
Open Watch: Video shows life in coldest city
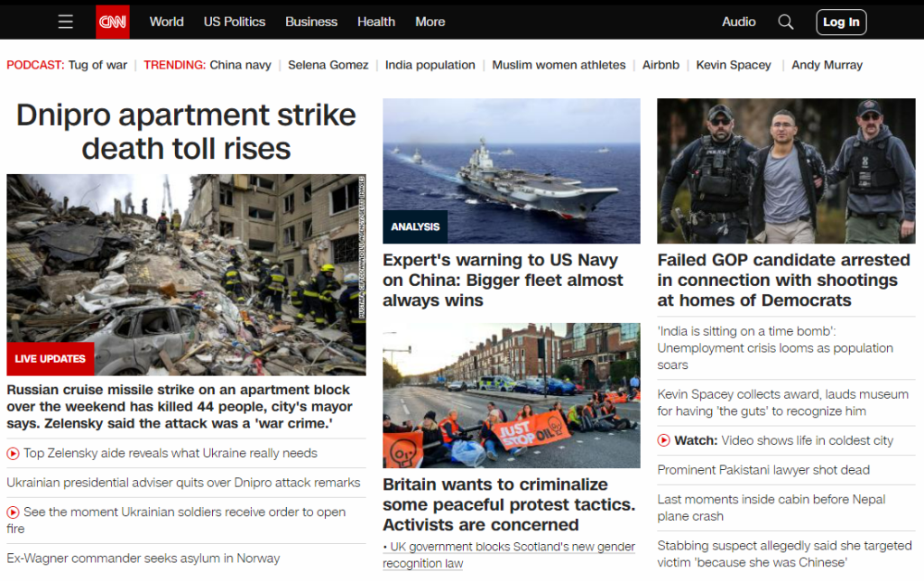point(784,441)
